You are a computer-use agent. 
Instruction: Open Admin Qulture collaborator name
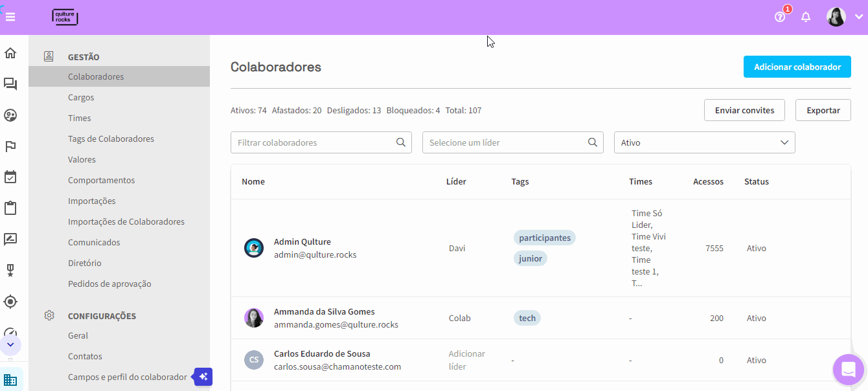tap(303, 241)
